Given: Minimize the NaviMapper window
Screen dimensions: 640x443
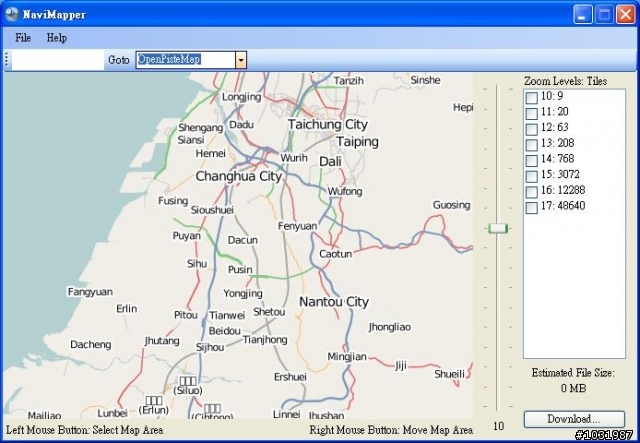Looking at the screenshot, I should pyautogui.click(x=582, y=15).
